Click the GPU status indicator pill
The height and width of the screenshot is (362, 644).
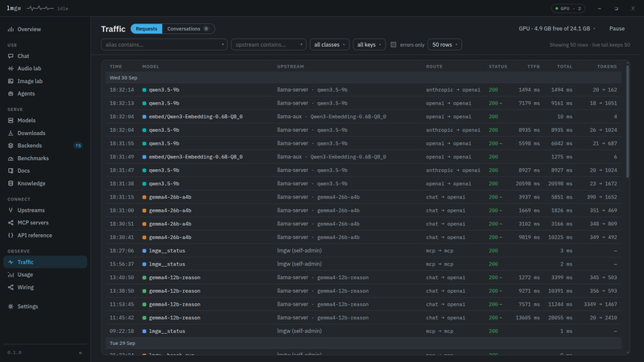point(568,8)
